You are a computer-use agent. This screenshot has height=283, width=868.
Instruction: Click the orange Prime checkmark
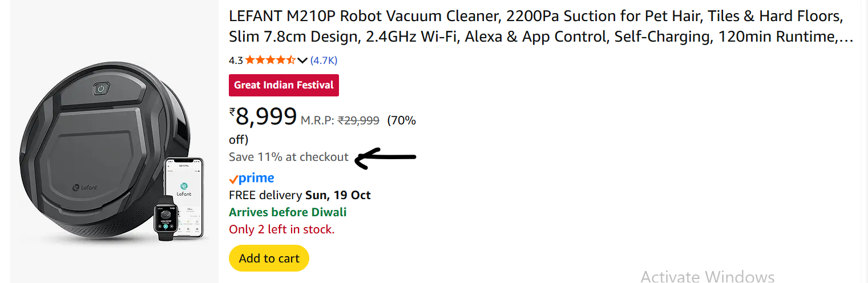point(233,179)
